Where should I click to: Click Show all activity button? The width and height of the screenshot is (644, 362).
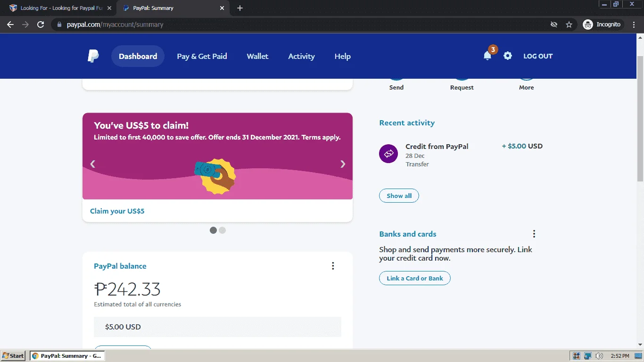click(399, 196)
